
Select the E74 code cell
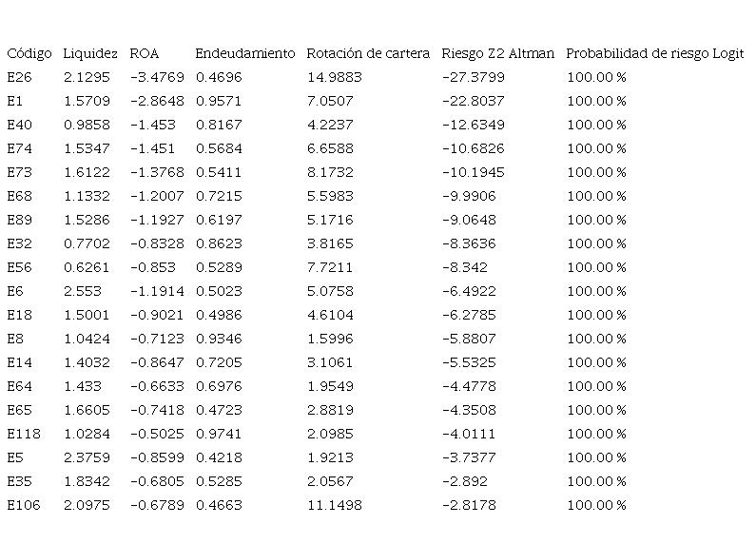coord(19,148)
